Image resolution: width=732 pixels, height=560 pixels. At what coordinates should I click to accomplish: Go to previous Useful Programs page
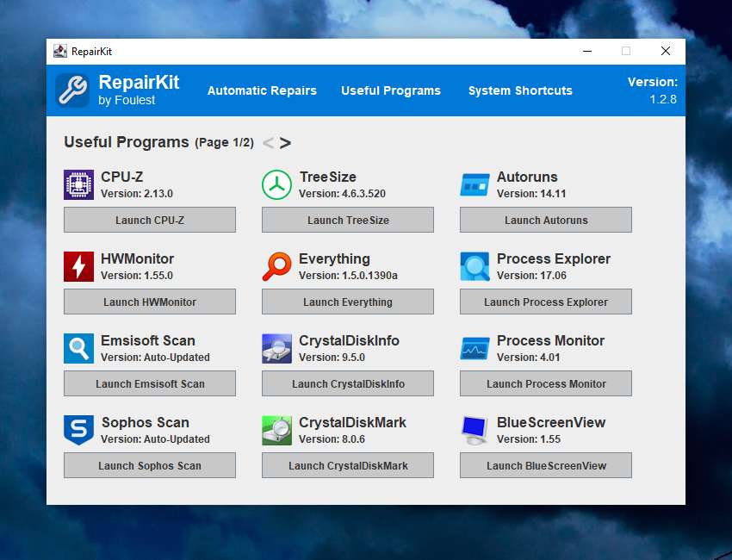(268, 142)
